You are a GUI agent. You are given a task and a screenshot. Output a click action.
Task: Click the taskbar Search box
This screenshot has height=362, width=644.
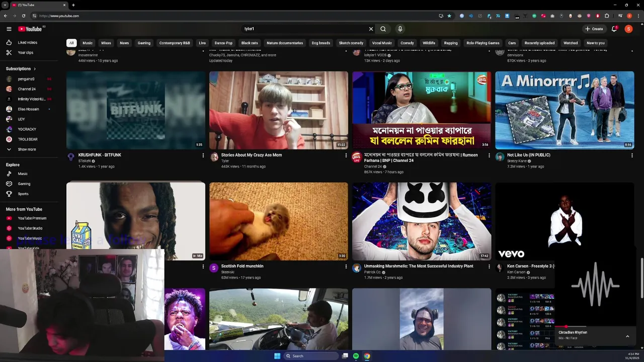(310, 356)
